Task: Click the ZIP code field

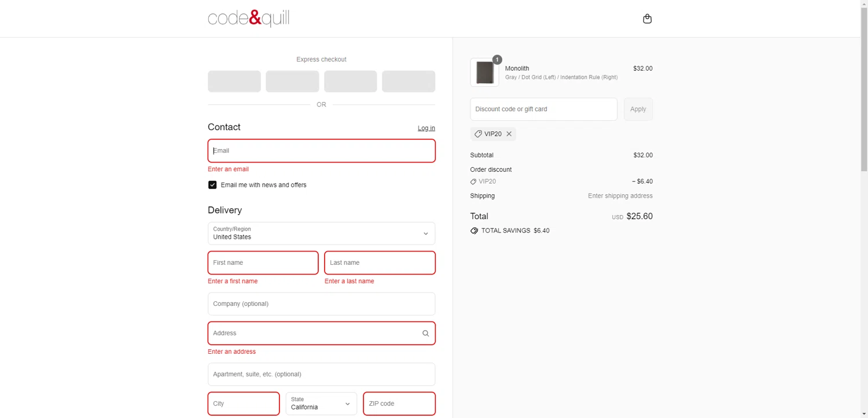Action: tap(399, 404)
